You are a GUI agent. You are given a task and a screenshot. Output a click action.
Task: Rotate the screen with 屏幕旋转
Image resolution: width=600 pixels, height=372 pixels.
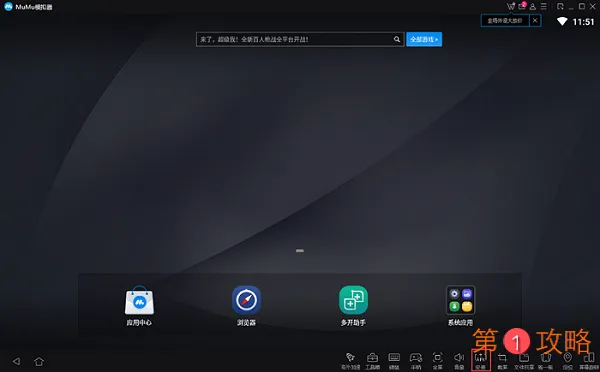click(x=589, y=361)
